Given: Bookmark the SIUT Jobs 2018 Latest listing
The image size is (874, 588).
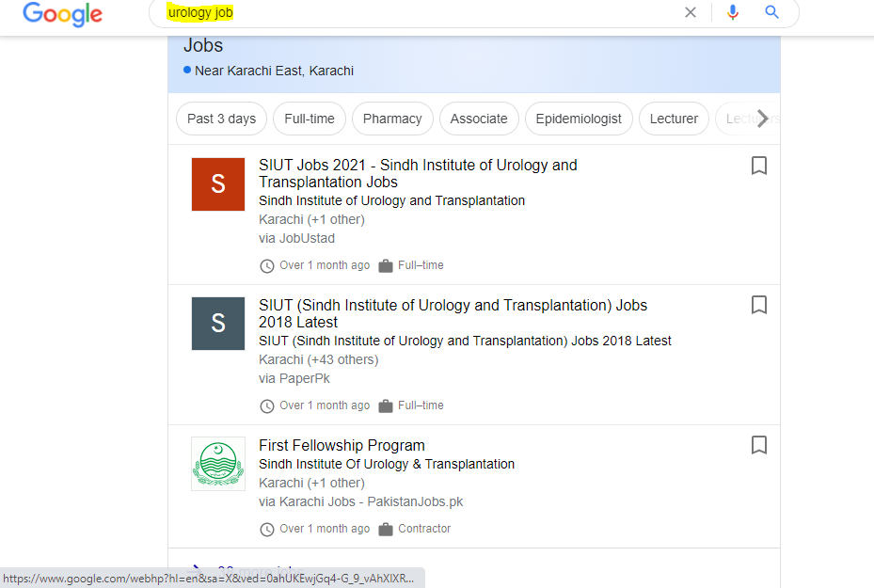Looking at the screenshot, I should coord(758,305).
